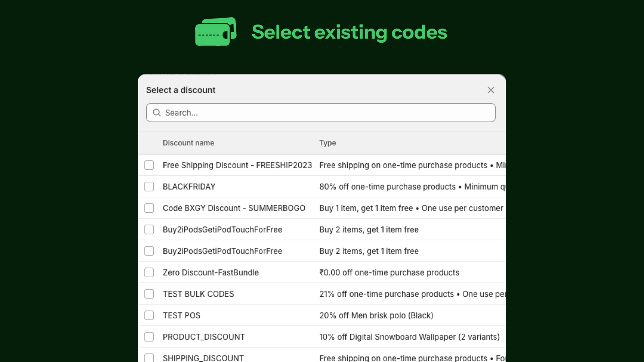The width and height of the screenshot is (644, 362).
Task: Check the TEST BULK CODES checkbox
Action: 149,294
